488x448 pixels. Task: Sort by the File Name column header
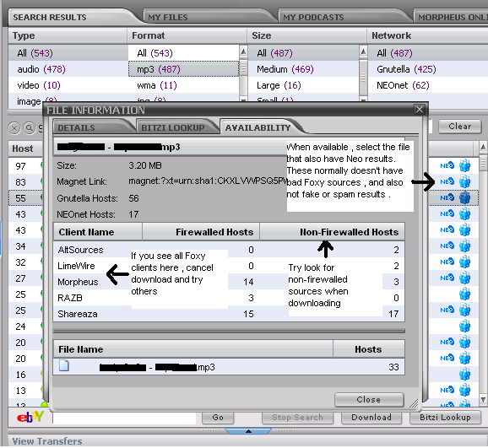click(193, 349)
